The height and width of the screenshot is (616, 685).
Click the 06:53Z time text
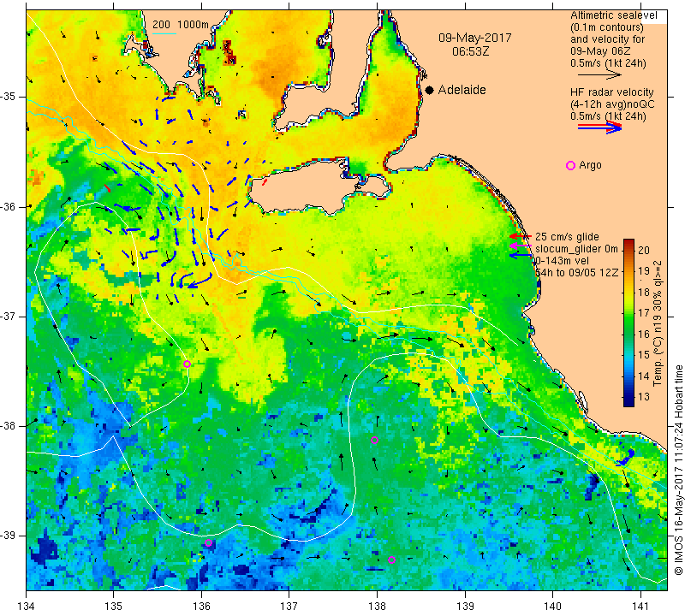click(x=470, y=51)
